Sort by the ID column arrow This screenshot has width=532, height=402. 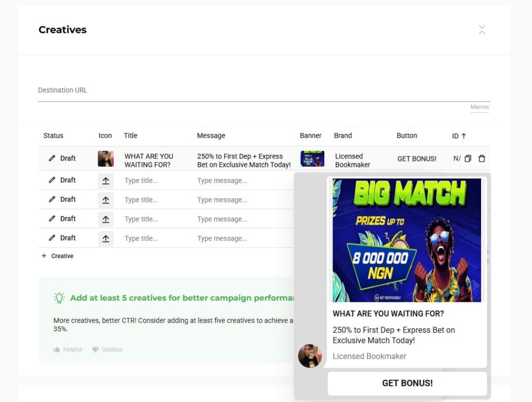464,136
